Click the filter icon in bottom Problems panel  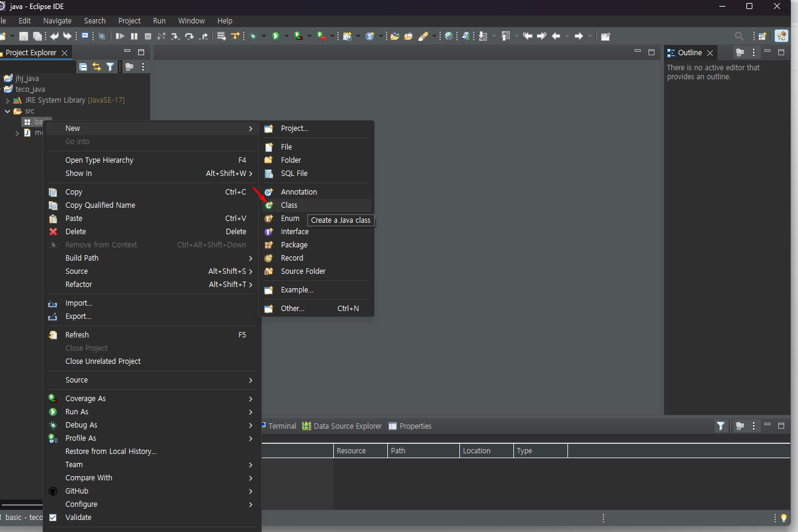coord(721,426)
